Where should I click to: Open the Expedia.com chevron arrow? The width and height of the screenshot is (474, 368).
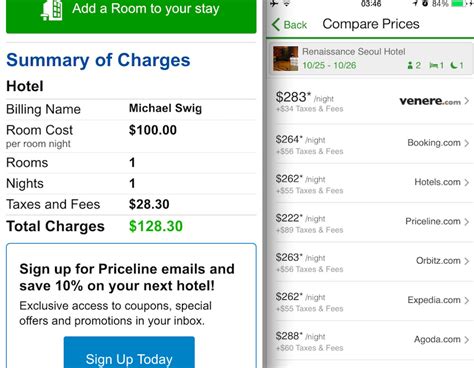[467, 300]
